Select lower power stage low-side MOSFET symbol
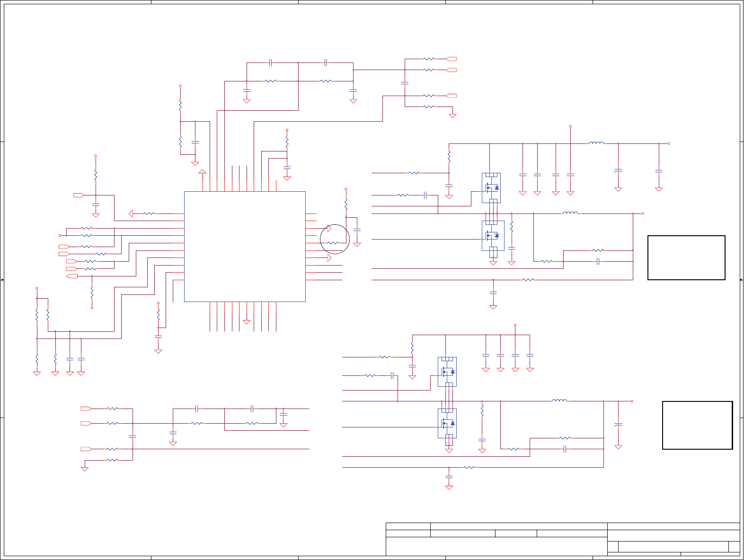The height and width of the screenshot is (560, 744). tap(447, 424)
